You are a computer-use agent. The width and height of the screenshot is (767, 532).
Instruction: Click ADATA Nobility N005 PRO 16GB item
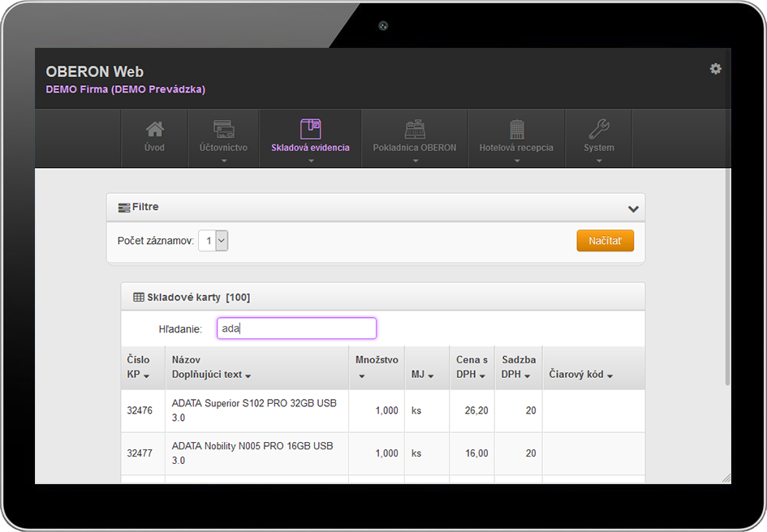coord(252,453)
